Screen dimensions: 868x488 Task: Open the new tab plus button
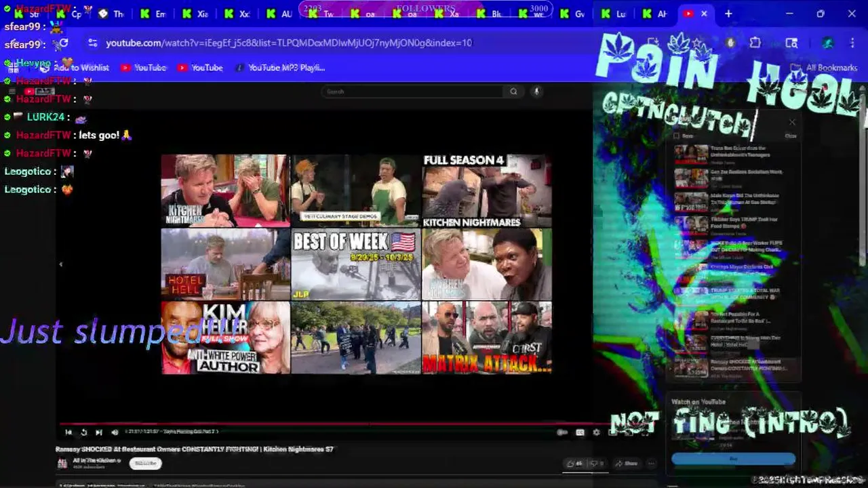(728, 14)
